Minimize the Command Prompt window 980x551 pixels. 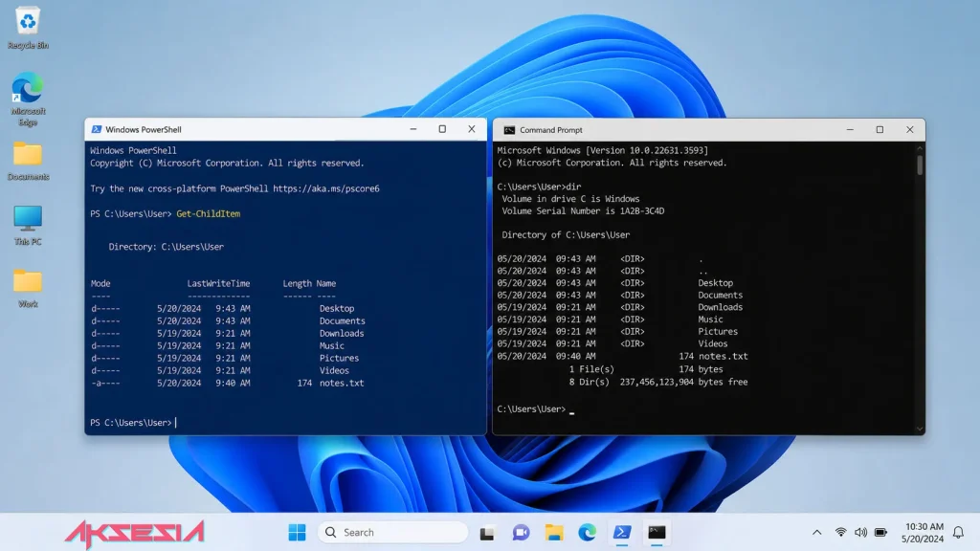coord(850,130)
